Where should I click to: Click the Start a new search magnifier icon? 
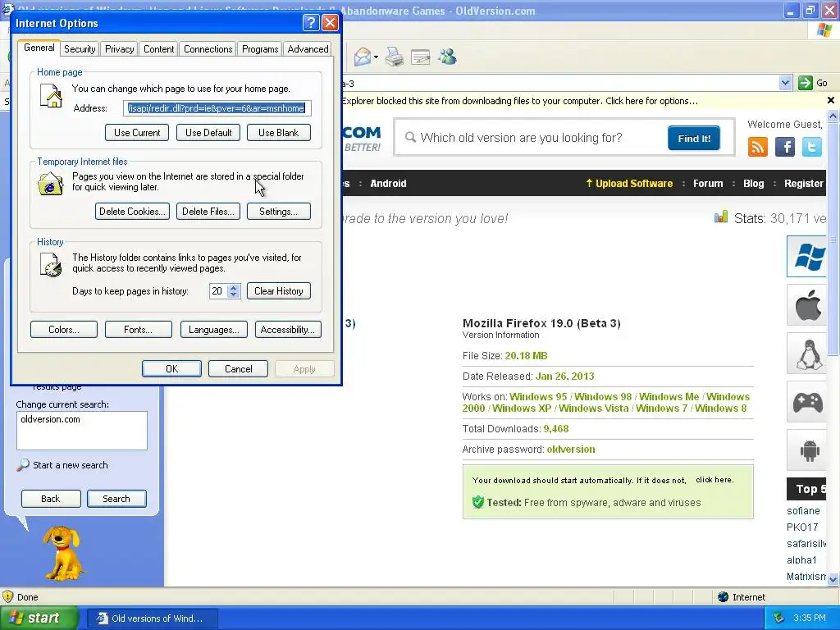coord(23,464)
